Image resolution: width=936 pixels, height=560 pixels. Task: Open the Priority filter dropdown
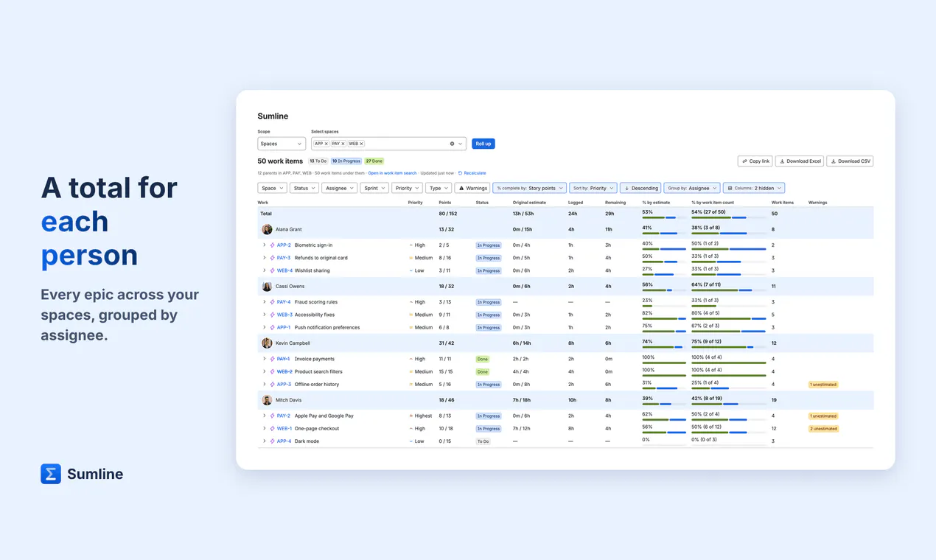407,188
